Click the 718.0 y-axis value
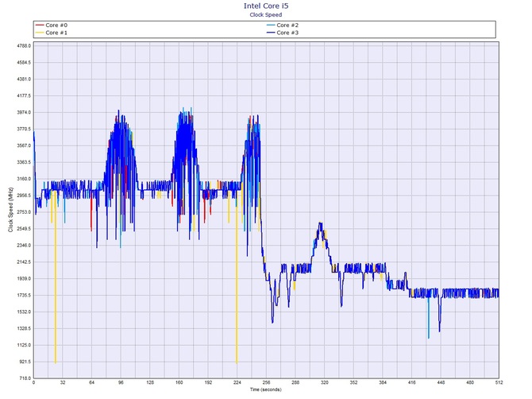Screen dimensions: 532x399 point(25,378)
